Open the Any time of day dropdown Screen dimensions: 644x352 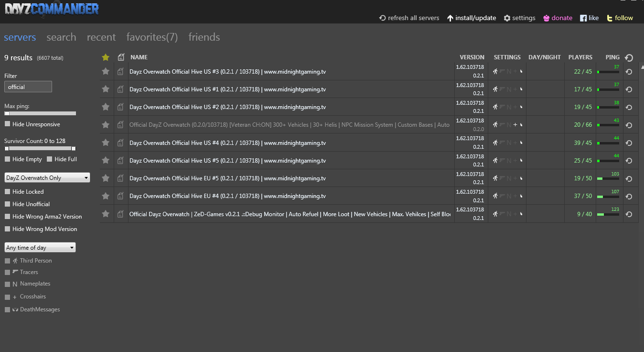(x=40, y=248)
